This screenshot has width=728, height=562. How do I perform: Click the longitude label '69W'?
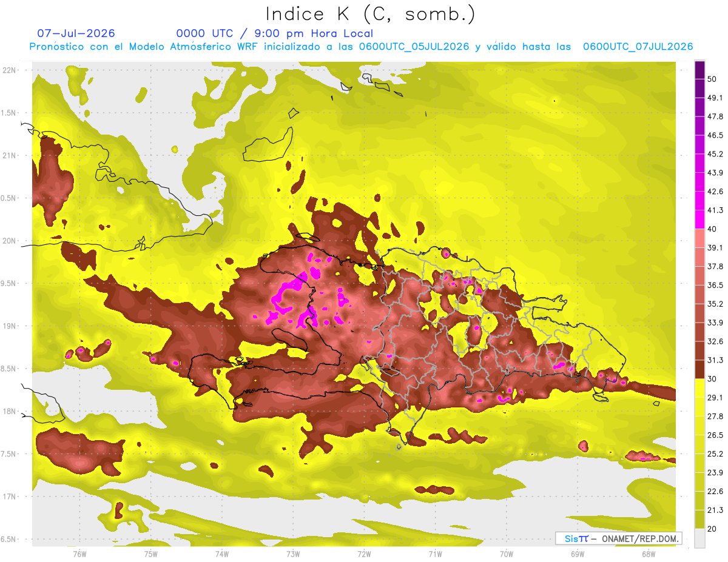[578, 554]
